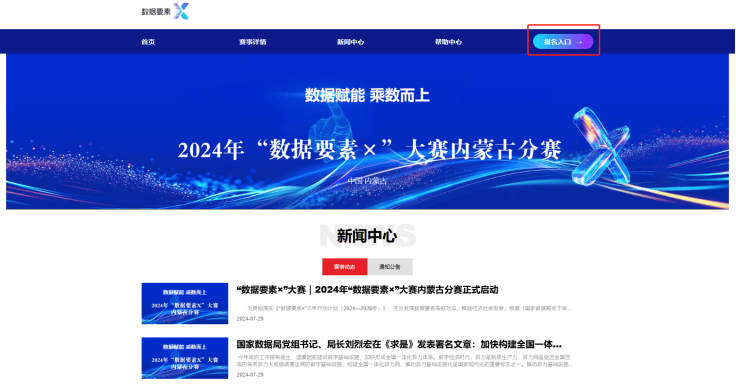Open the 首页 navigation item
Viewport: 736px width, 385px height.
click(x=148, y=42)
